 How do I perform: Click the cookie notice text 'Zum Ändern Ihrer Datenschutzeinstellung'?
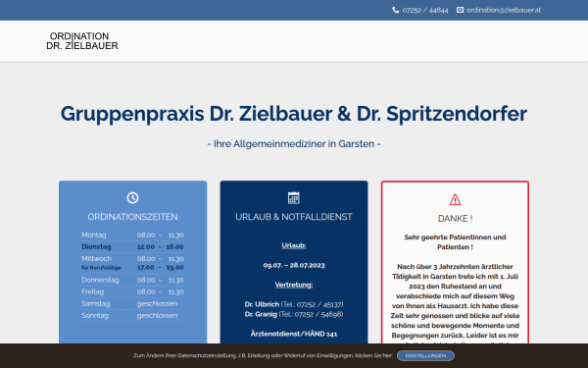click(x=263, y=355)
